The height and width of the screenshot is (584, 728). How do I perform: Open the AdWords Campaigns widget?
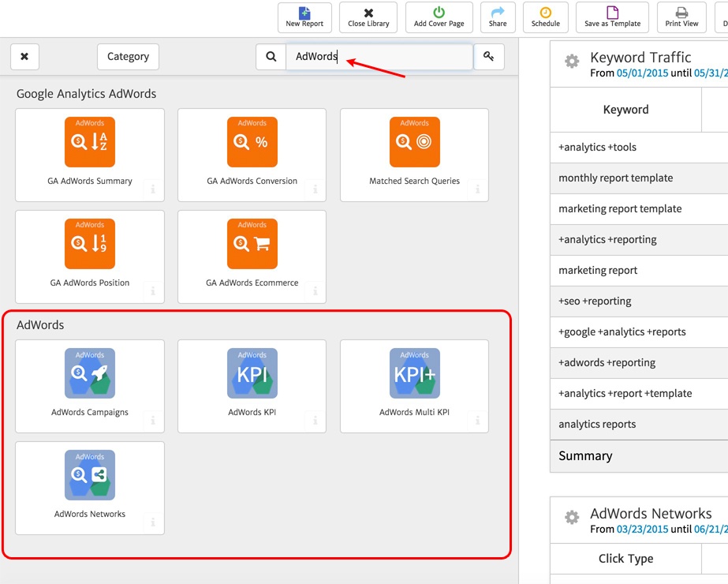(x=89, y=373)
